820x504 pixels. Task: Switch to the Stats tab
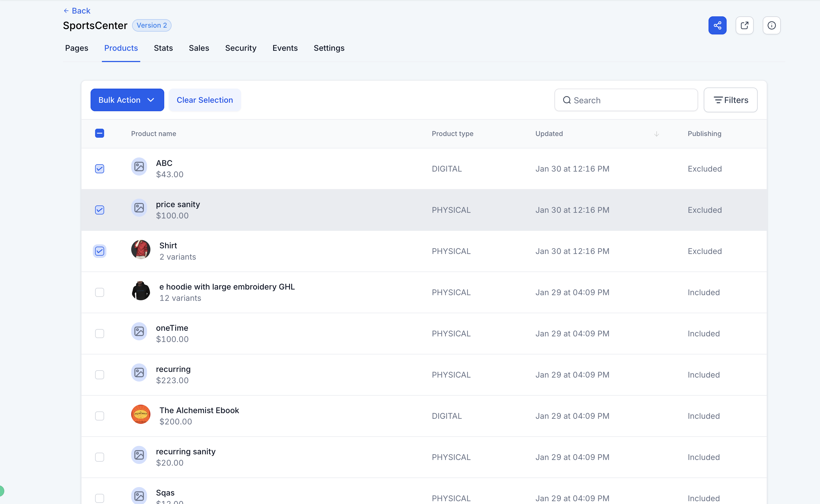click(163, 48)
